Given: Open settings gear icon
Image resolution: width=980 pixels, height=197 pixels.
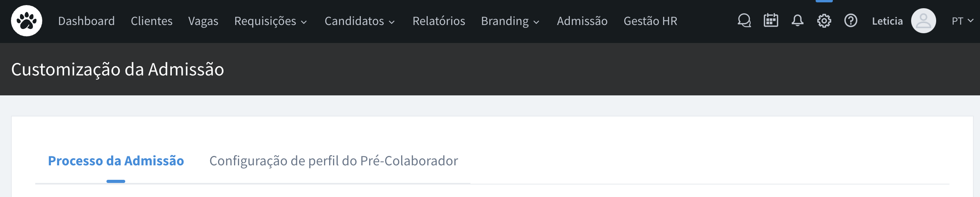Looking at the screenshot, I should tap(824, 21).
